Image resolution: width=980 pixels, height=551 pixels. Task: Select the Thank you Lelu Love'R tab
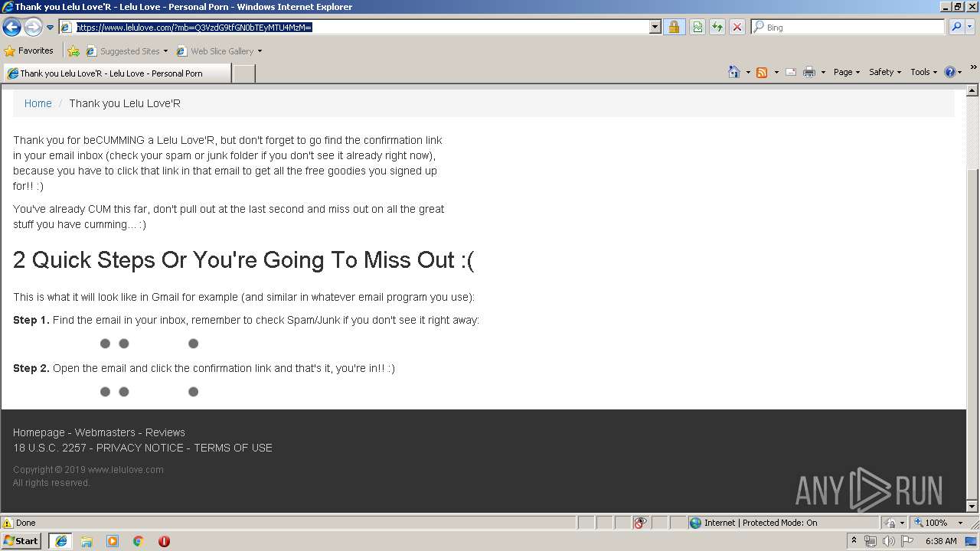pos(116,73)
